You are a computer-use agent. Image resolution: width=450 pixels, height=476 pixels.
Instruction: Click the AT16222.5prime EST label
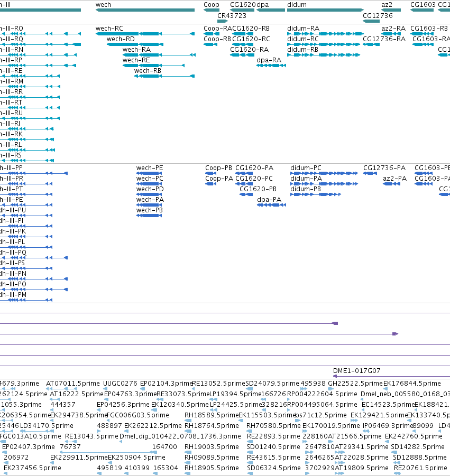coord(76,394)
